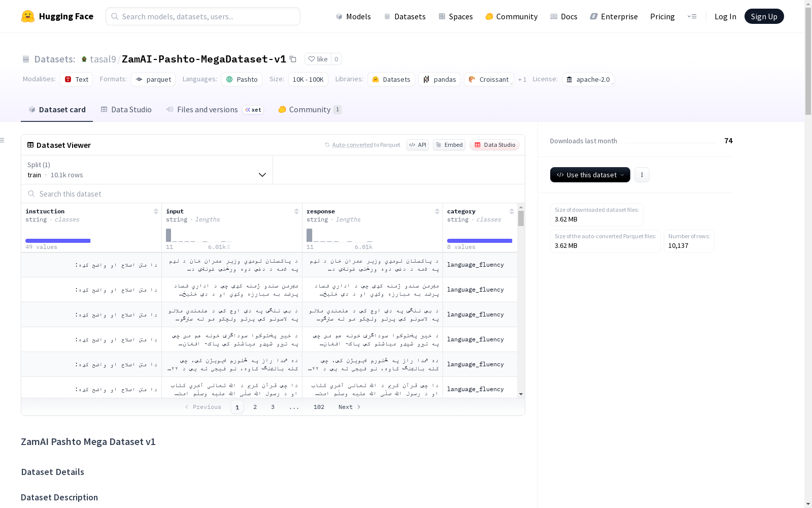Sort the response column
Screen dimensions: 812x508
pos(437,211)
